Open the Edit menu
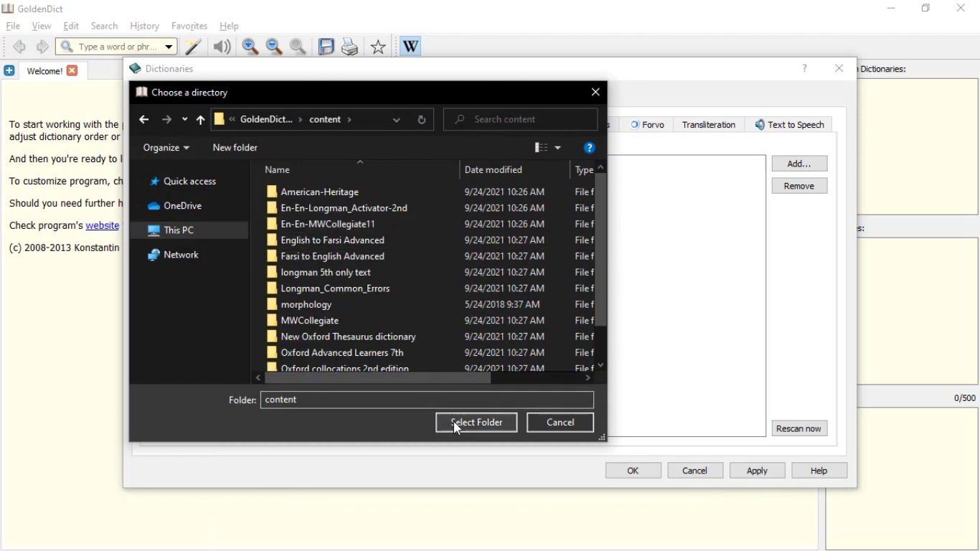Image resolution: width=980 pixels, height=551 pixels. 71,26
